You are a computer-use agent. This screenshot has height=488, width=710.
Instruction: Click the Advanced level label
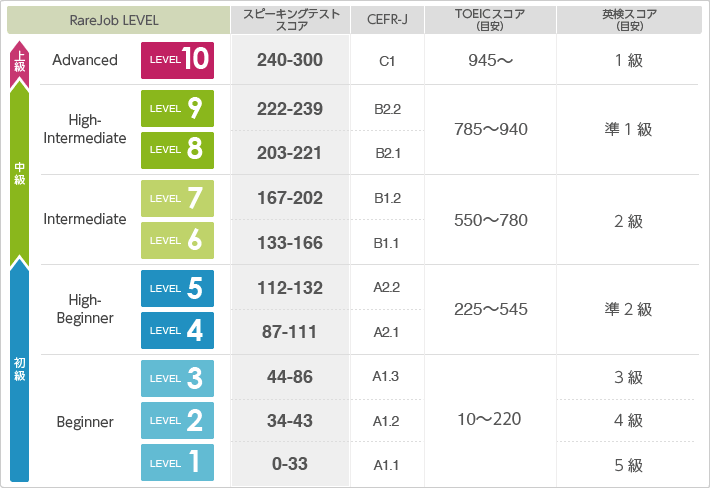(x=85, y=60)
